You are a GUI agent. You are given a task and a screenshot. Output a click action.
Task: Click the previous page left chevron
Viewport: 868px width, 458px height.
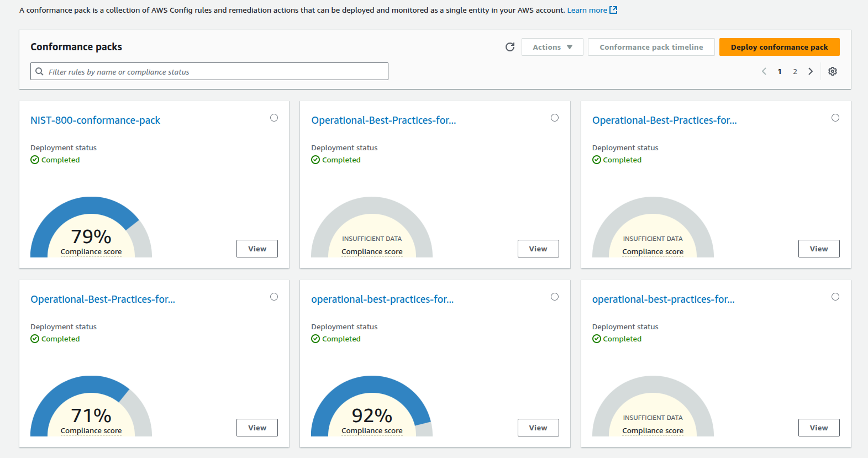click(x=764, y=71)
